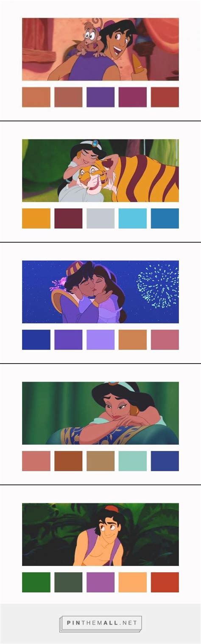Select the bright green swatch in last palette
The width and height of the screenshot is (201, 644).
point(36,582)
